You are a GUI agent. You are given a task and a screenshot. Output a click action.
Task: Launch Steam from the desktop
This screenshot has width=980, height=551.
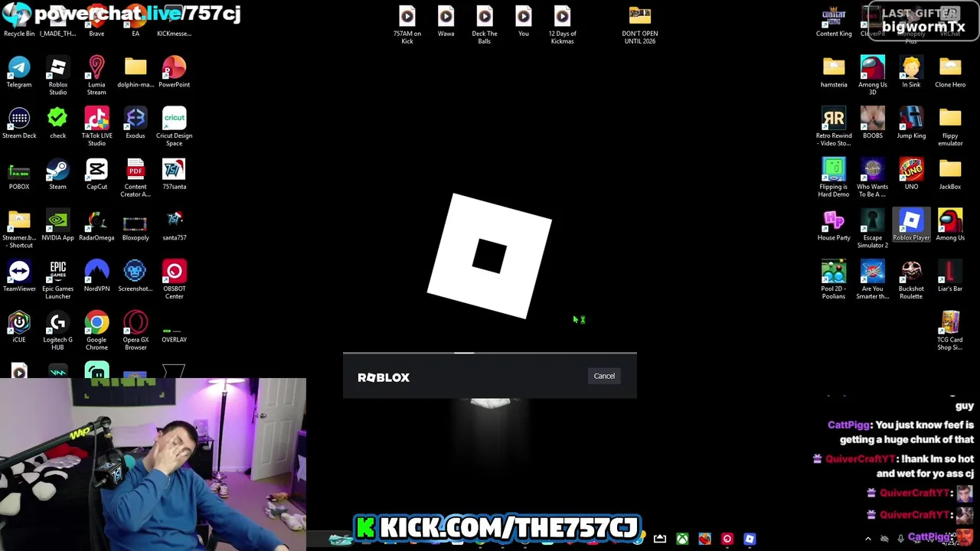click(x=57, y=174)
